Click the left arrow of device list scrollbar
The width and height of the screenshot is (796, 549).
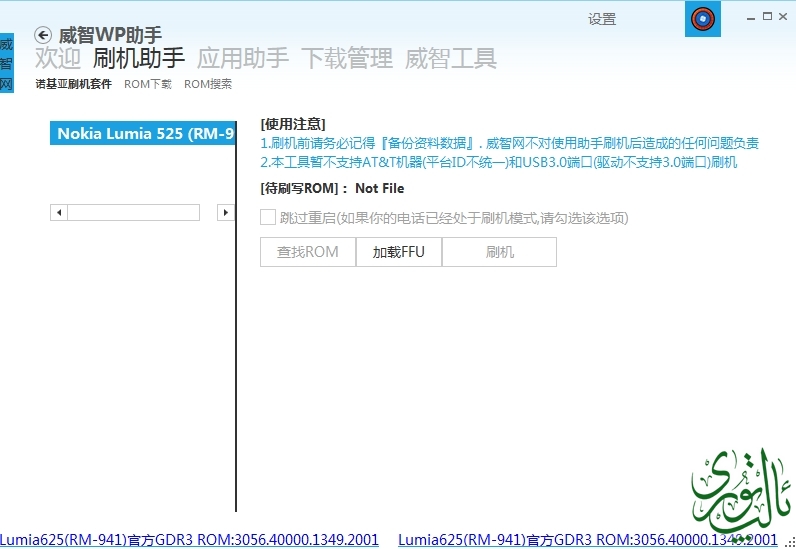click(x=59, y=212)
